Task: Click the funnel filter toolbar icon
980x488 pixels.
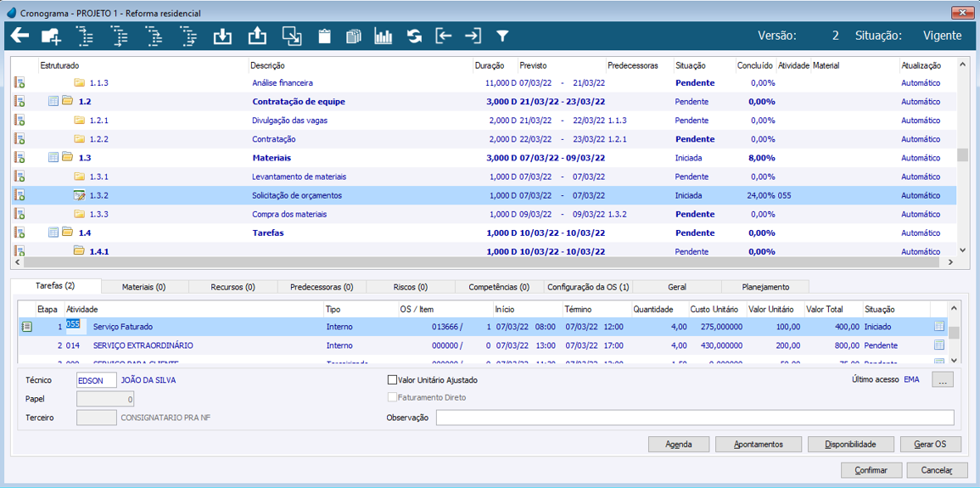Action: 502,36
